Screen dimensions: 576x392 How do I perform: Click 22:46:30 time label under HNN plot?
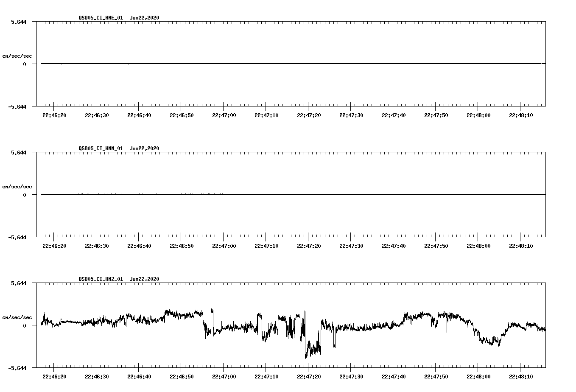coord(97,246)
